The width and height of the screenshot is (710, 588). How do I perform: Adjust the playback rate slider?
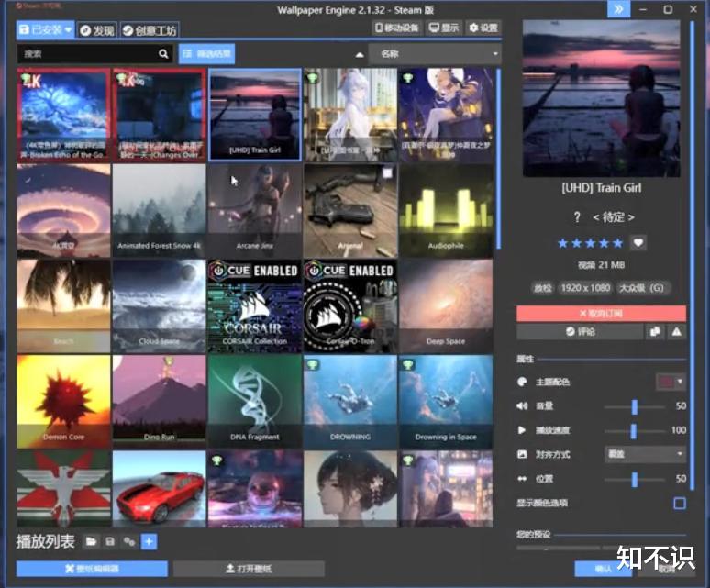tap(634, 431)
